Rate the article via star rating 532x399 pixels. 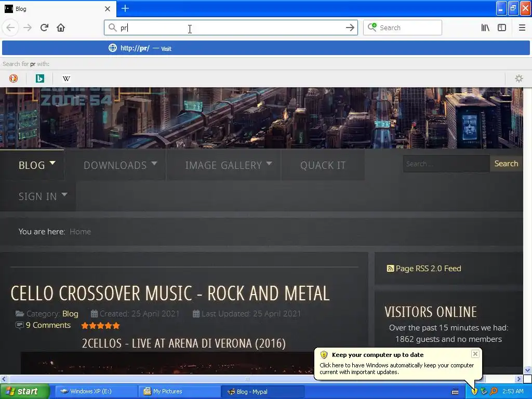[100, 326]
